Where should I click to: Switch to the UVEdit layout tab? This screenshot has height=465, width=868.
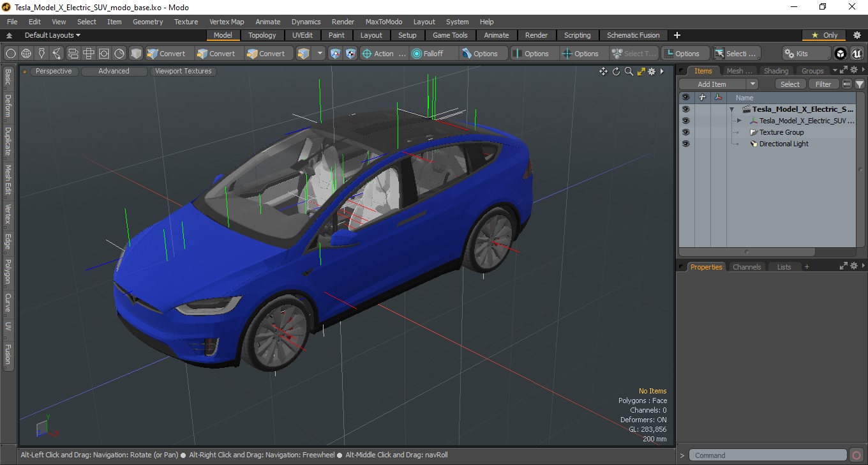click(303, 35)
